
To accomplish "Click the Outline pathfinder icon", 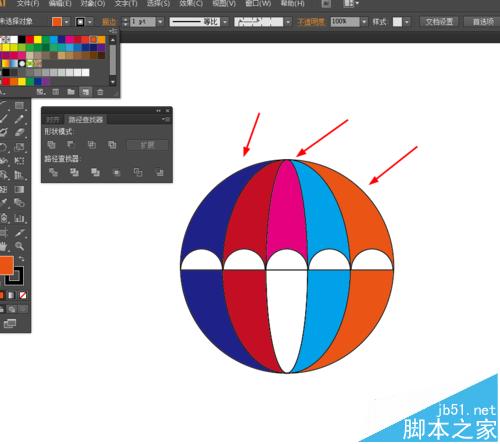I will pyautogui.click(x=138, y=172).
